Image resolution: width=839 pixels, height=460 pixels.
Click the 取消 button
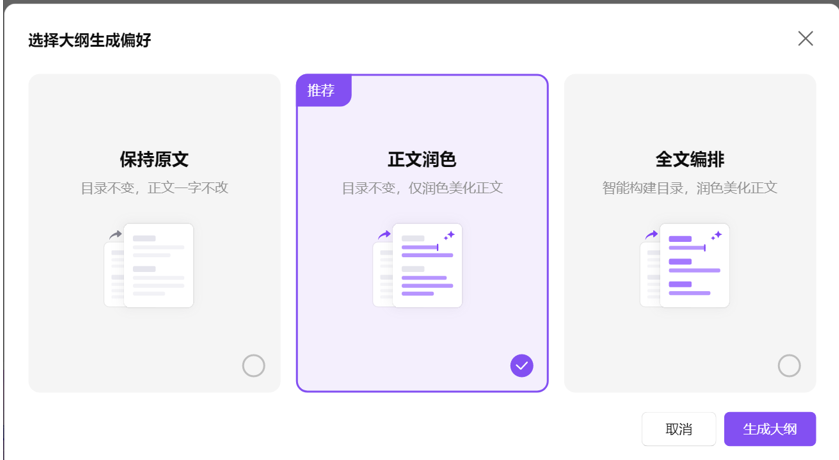point(679,429)
